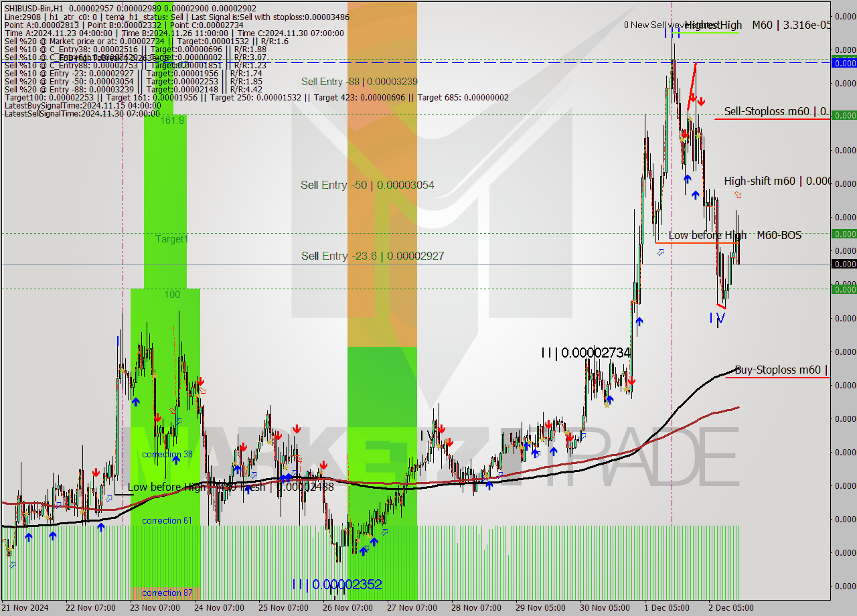The height and width of the screenshot is (616, 857).
Task: Click the 'LatestBuySignalTime:2024.11.15' line
Action: (x=82, y=106)
